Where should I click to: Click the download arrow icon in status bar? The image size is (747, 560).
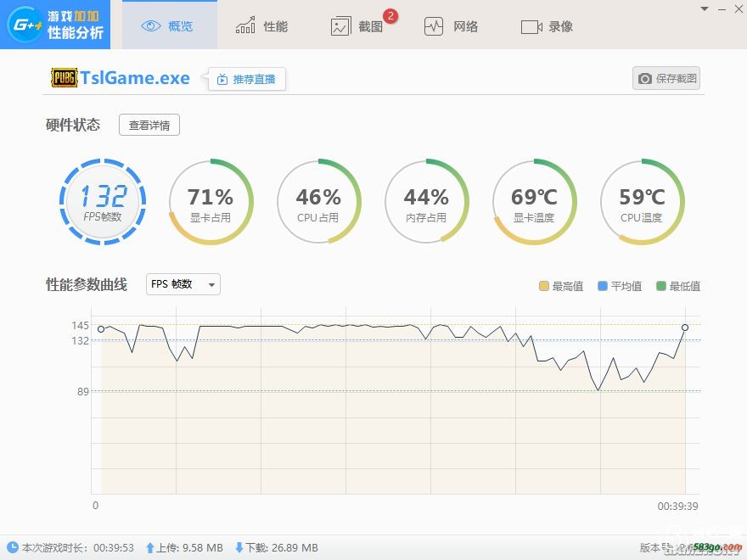coord(239,548)
